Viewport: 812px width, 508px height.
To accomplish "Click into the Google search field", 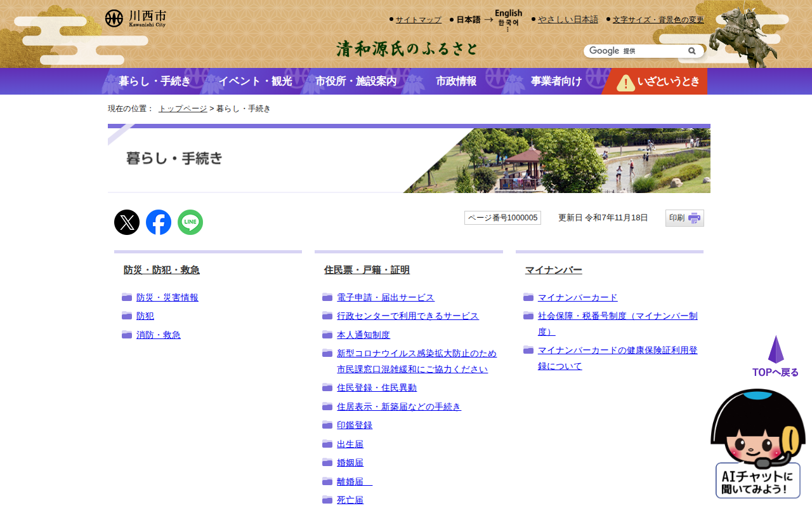I will coord(634,51).
